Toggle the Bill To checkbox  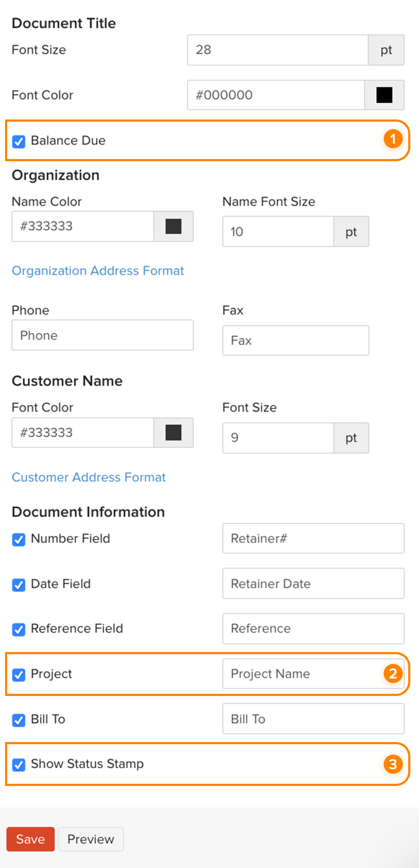[19, 720]
